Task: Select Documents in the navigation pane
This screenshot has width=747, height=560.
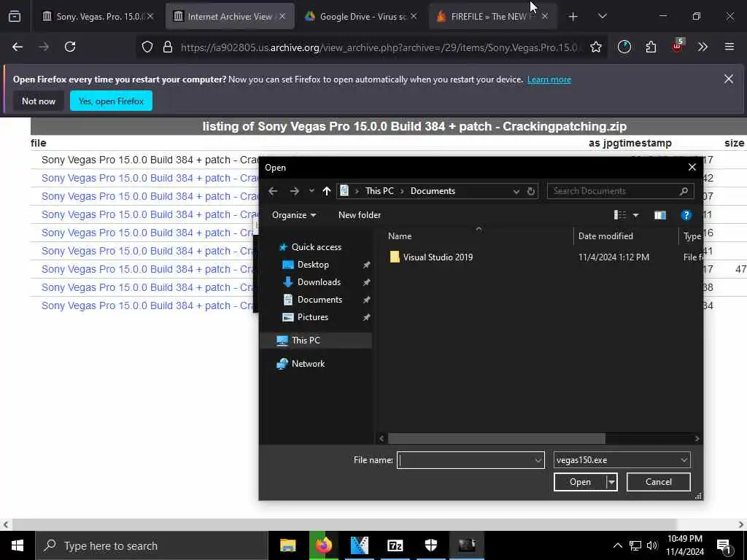Action: coord(320,300)
